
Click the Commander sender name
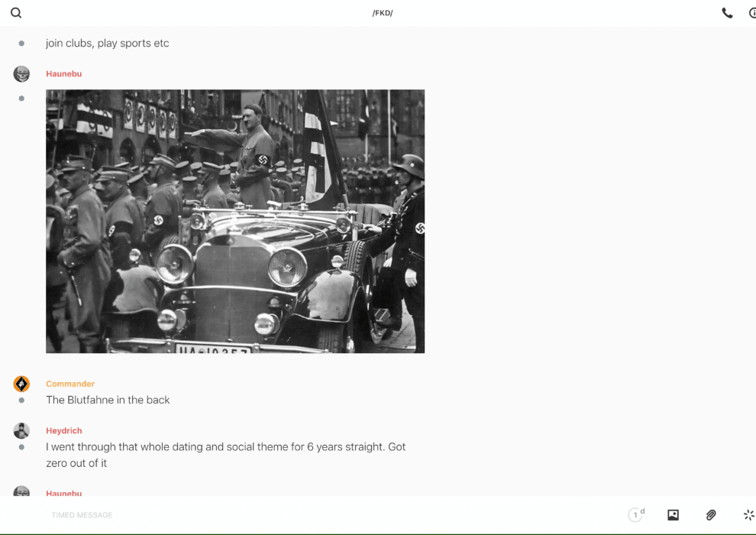(x=70, y=384)
